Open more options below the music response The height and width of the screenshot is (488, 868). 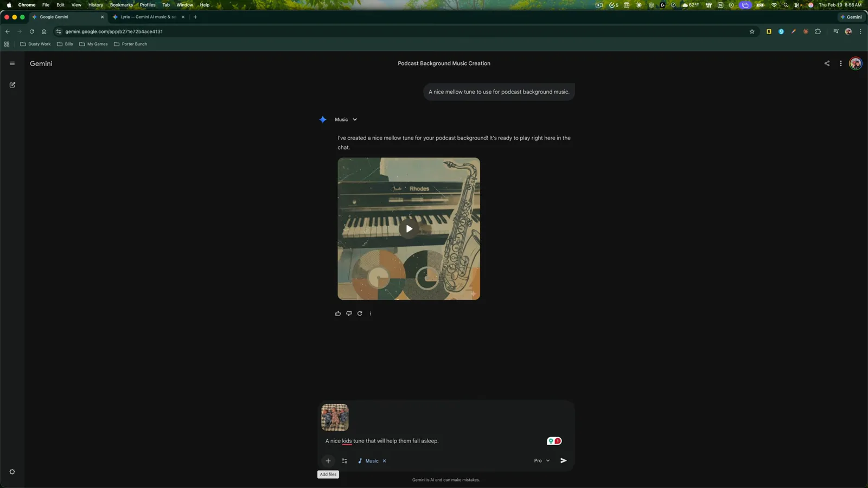[x=371, y=313]
